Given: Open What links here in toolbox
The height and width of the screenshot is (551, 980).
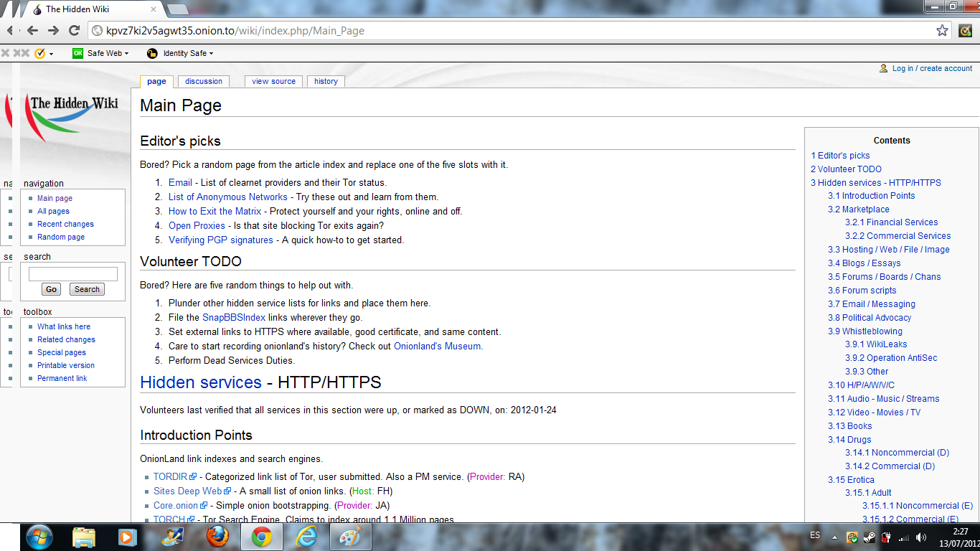Looking at the screenshot, I should [64, 326].
